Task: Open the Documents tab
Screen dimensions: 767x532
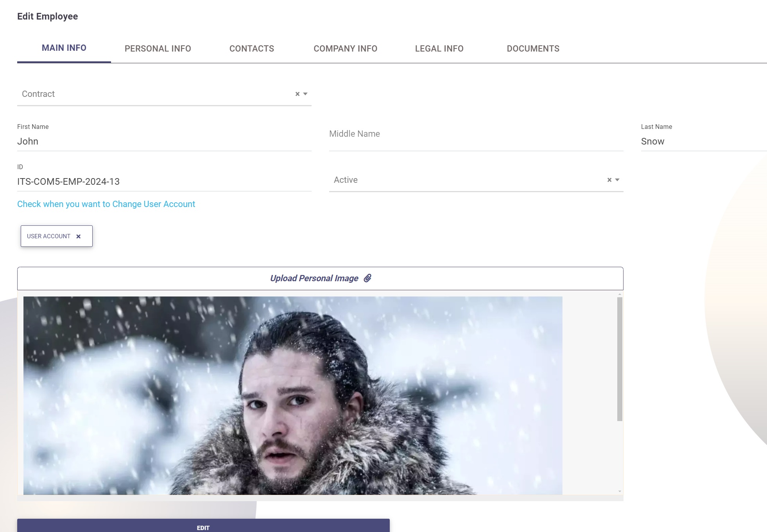Action: [x=533, y=48]
